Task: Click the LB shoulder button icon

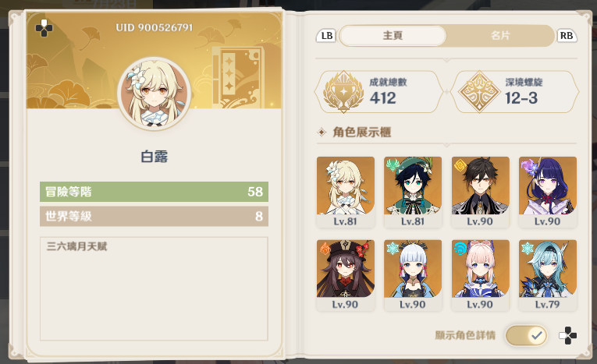Action: [326, 36]
